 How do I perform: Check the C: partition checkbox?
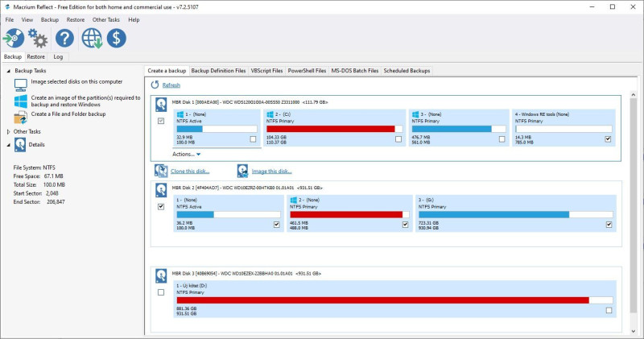[398, 139]
